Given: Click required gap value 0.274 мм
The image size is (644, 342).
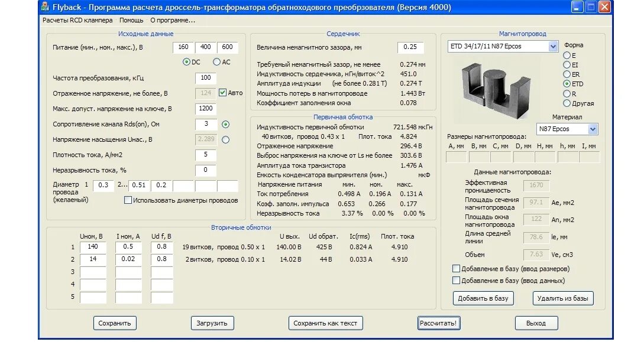Looking at the screenshot, I should click(413, 64).
